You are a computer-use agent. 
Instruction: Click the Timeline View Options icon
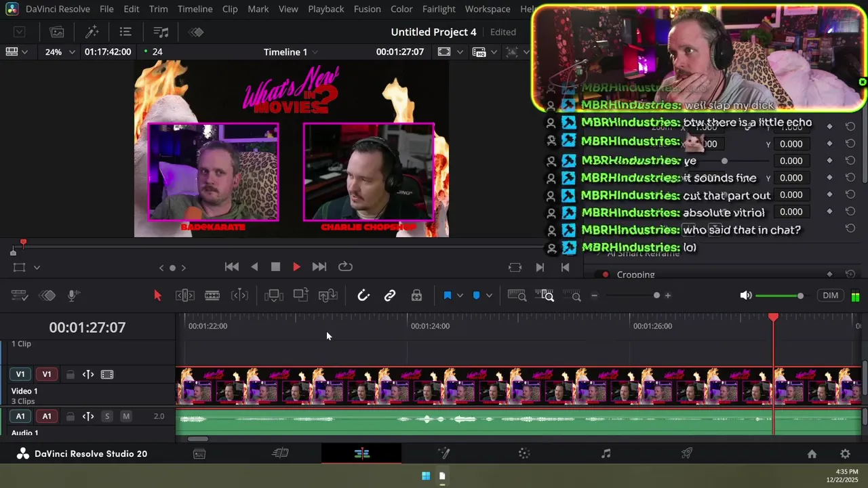tap(20, 296)
